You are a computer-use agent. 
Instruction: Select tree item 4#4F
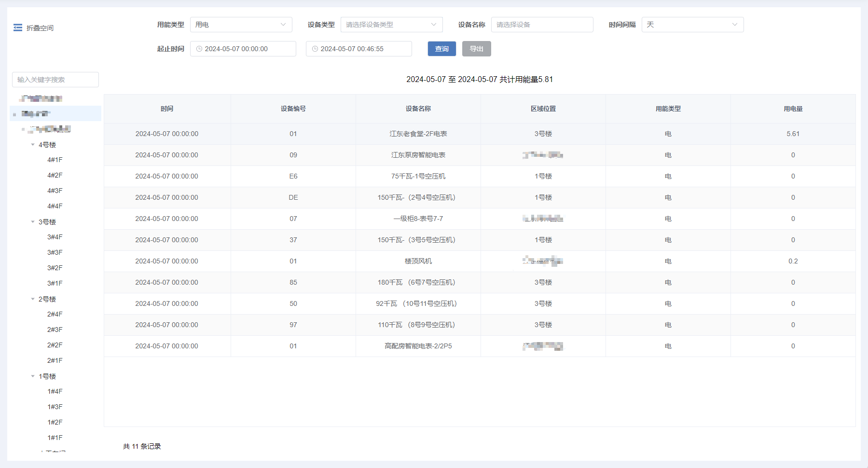55,206
